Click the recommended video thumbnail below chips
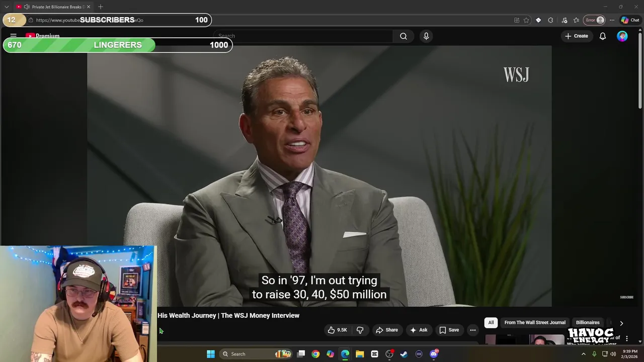The image size is (644, 362). [x=525, y=339]
